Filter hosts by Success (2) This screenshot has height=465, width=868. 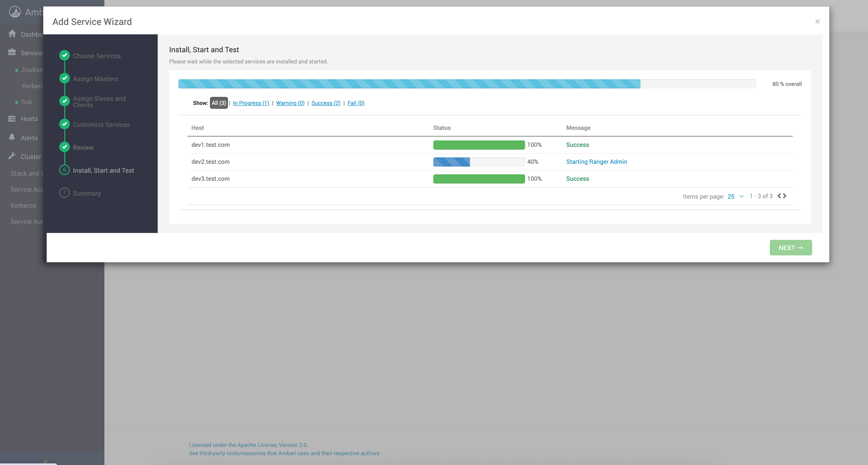click(x=325, y=103)
